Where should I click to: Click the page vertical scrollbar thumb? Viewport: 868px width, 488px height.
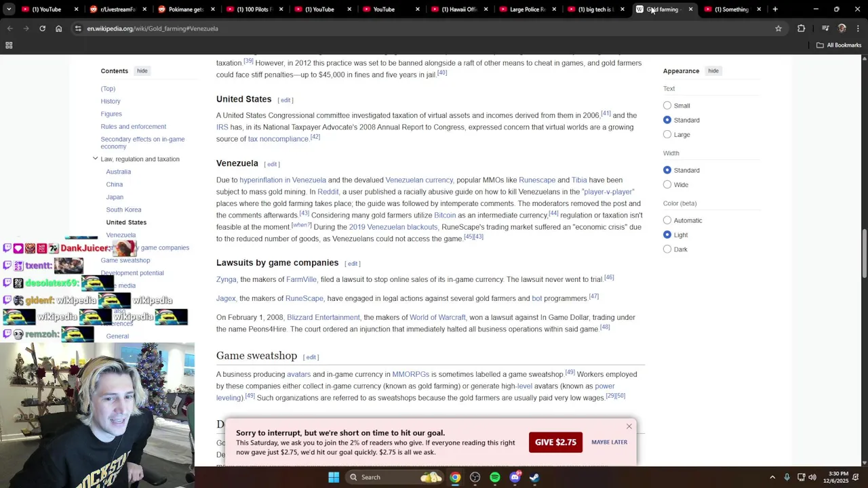pos(865,254)
